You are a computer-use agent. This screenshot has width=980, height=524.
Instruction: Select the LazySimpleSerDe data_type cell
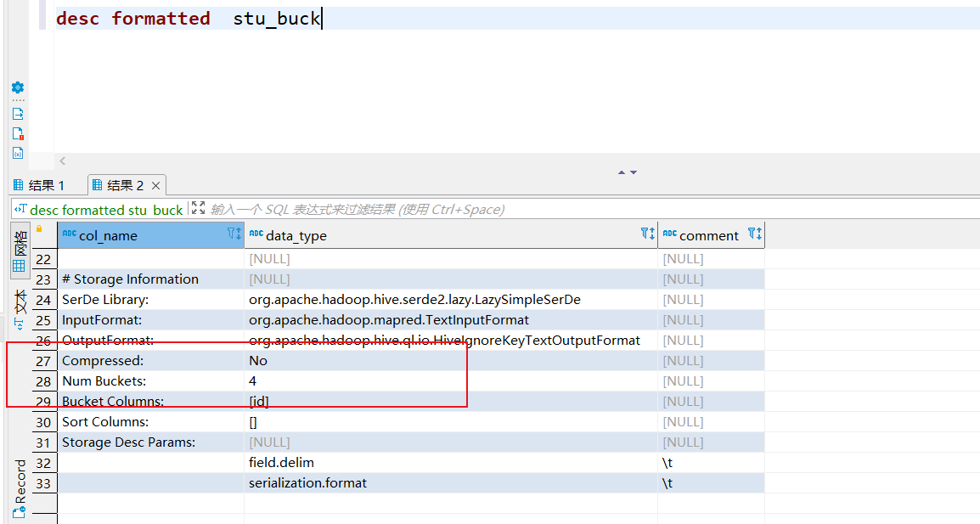451,300
